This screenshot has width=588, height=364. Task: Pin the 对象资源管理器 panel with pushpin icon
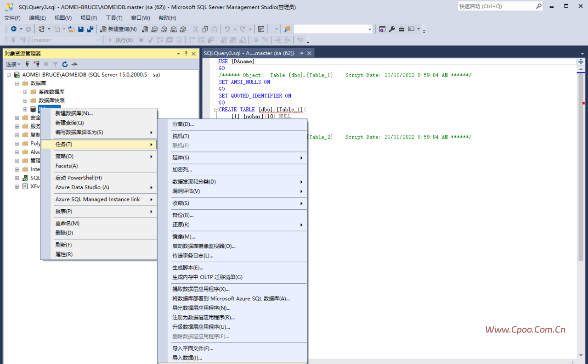tap(186, 54)
